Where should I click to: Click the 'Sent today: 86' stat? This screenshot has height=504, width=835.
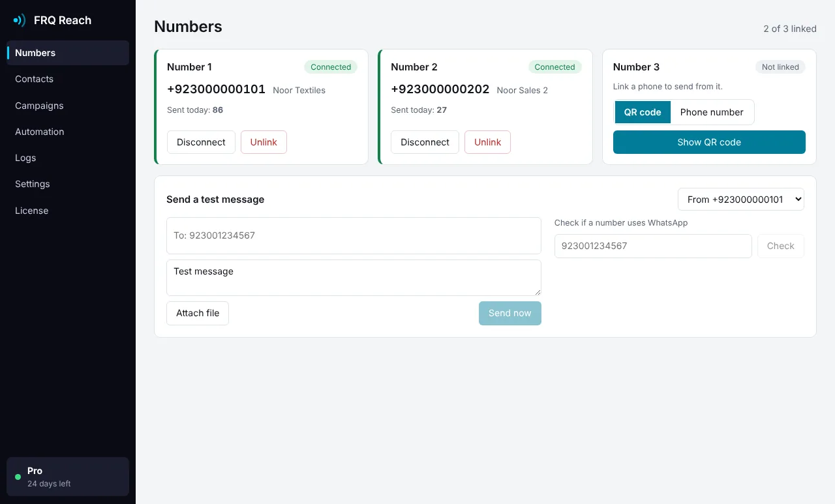point(195,110)
